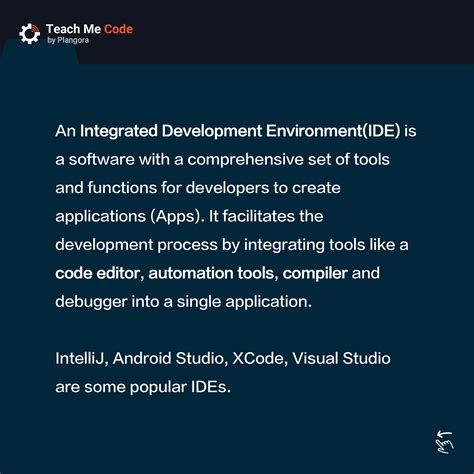Click the 'Teach Me' title text

[x=73, y=29]
